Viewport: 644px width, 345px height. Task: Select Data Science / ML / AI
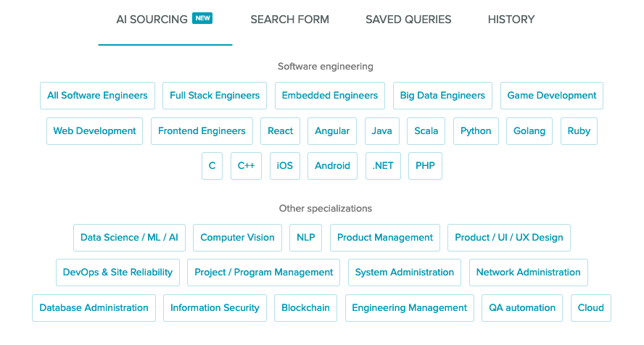pyautogui.click(x=129, y=238)
